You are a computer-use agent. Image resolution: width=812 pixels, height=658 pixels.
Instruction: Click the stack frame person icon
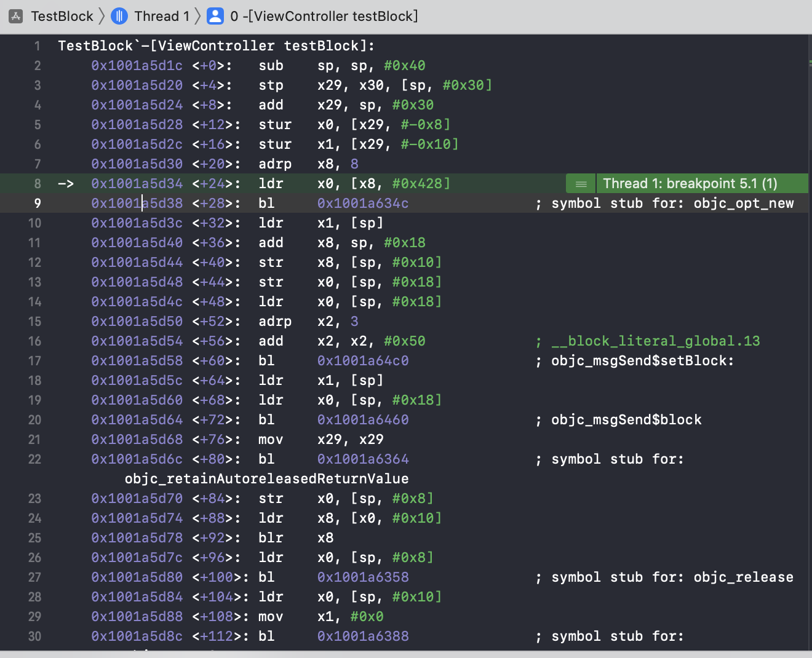(215, 17)
